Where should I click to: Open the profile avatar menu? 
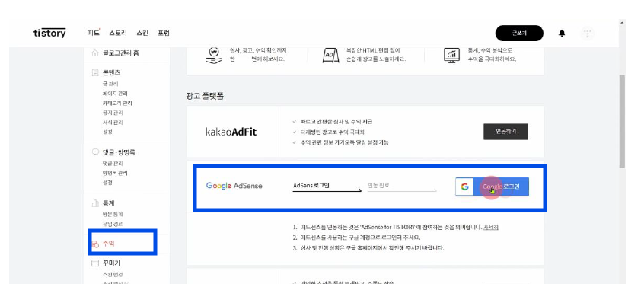click(588, 34)
